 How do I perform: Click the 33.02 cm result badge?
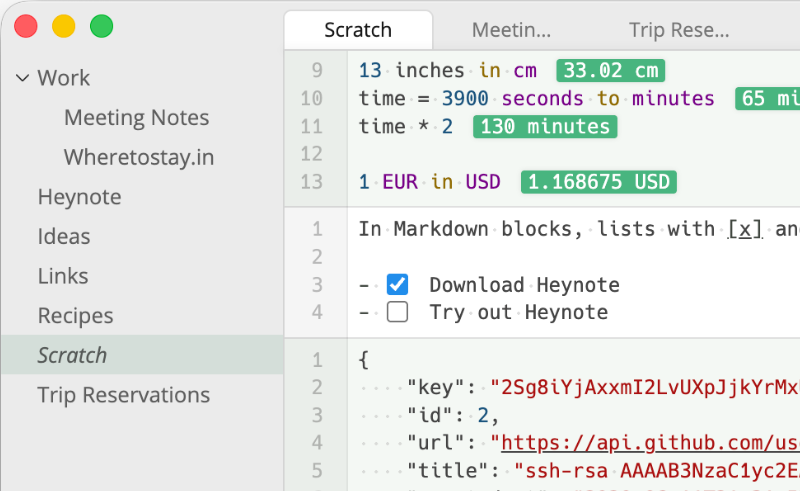(610, 71)
